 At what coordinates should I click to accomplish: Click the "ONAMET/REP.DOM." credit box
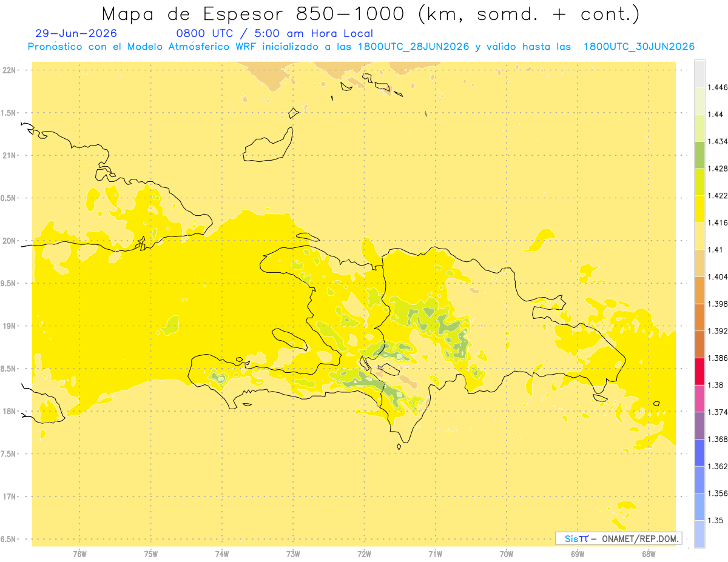coord(618,538)
